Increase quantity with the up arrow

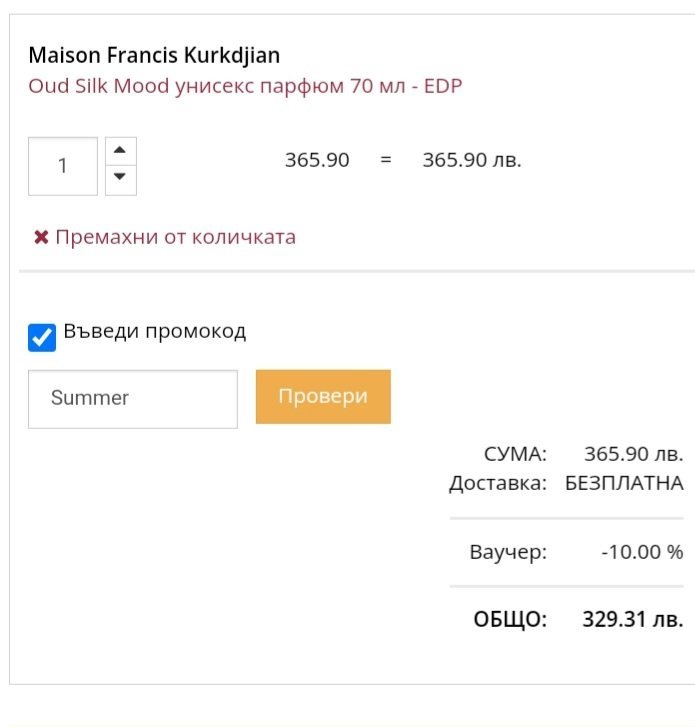click(x=120, y=151)
